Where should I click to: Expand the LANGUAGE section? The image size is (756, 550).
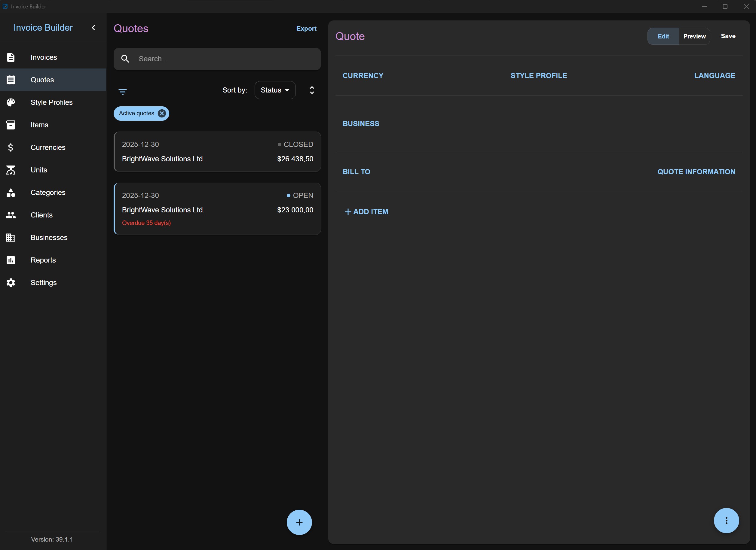click(x=715, y=76)
